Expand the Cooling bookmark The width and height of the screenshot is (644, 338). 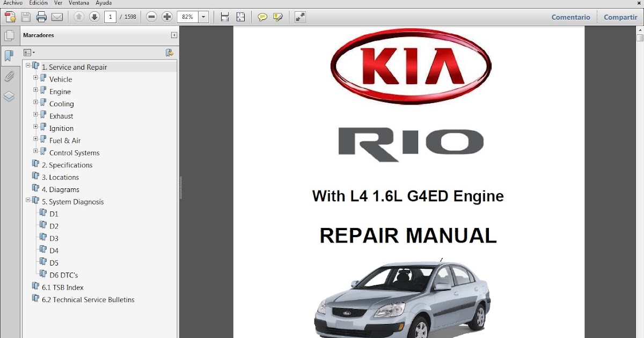pyautogui.click(x=35, y=102)
